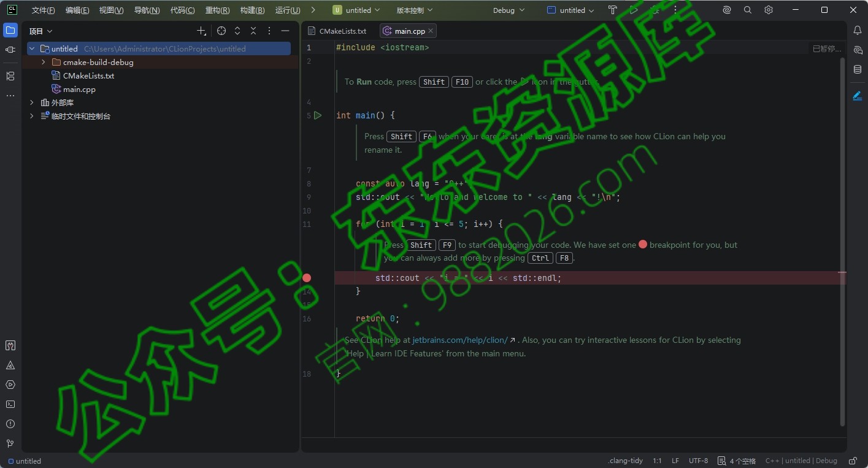The image size is (868, 468).
Task: Click the green run arrow beside main()
Action: point(318,115)
